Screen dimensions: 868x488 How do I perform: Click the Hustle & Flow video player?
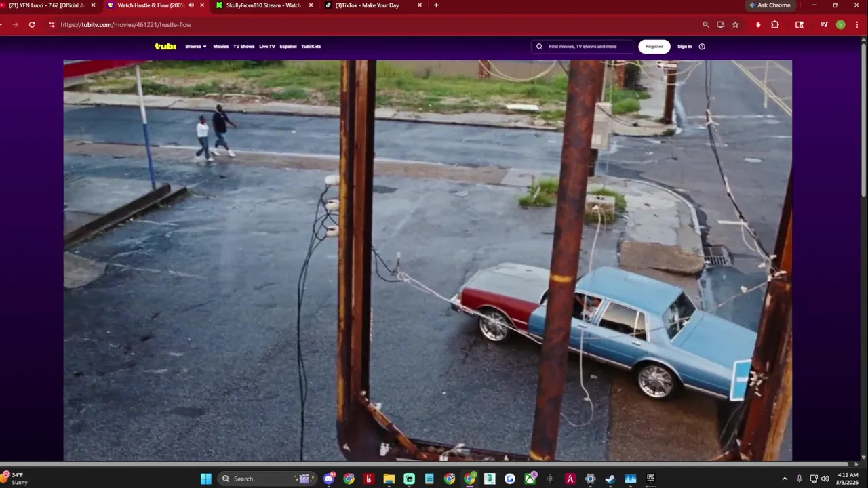tap(427, 260)
